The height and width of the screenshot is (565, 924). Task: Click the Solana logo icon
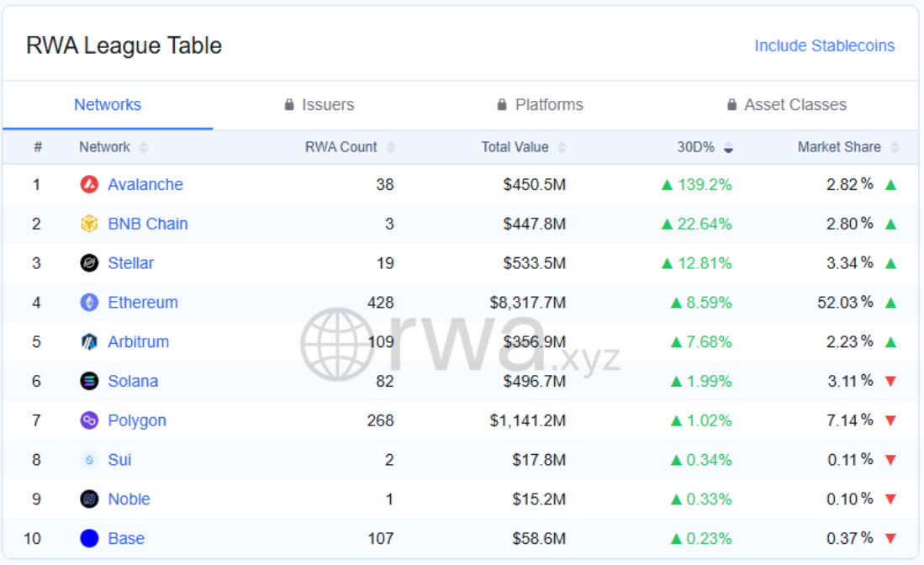tap(89, 381)
